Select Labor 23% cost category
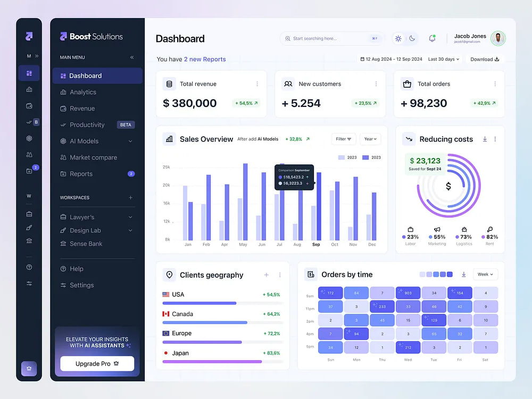This screenshot has height=399, width=532. [410, 236]
